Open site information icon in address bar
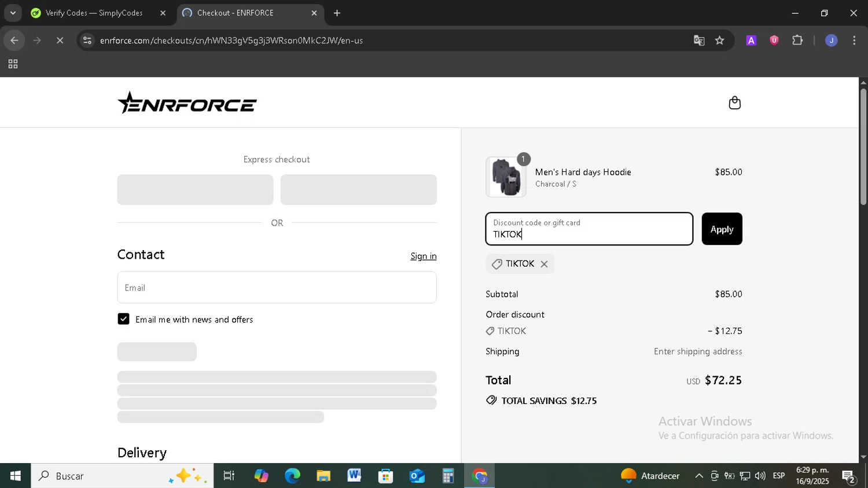The height and width of the screenshot is (488, 868). click(87, 41)
